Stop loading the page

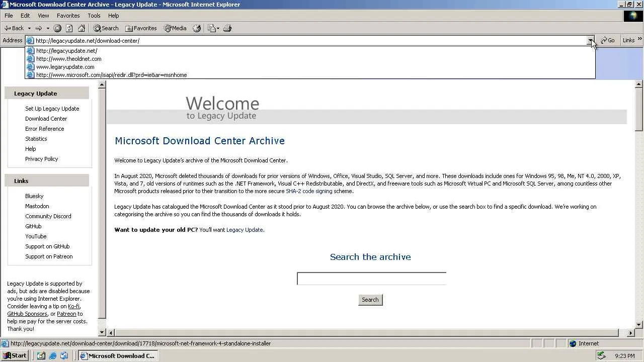57,28
